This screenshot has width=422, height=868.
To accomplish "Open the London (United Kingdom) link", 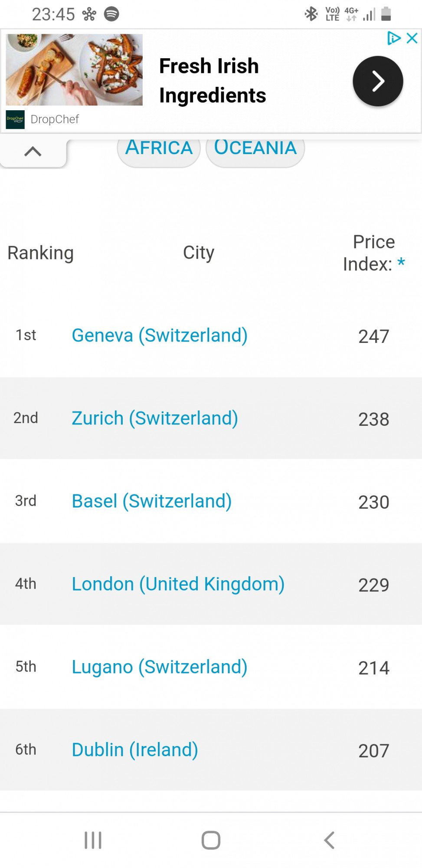I will click(178, 584).
